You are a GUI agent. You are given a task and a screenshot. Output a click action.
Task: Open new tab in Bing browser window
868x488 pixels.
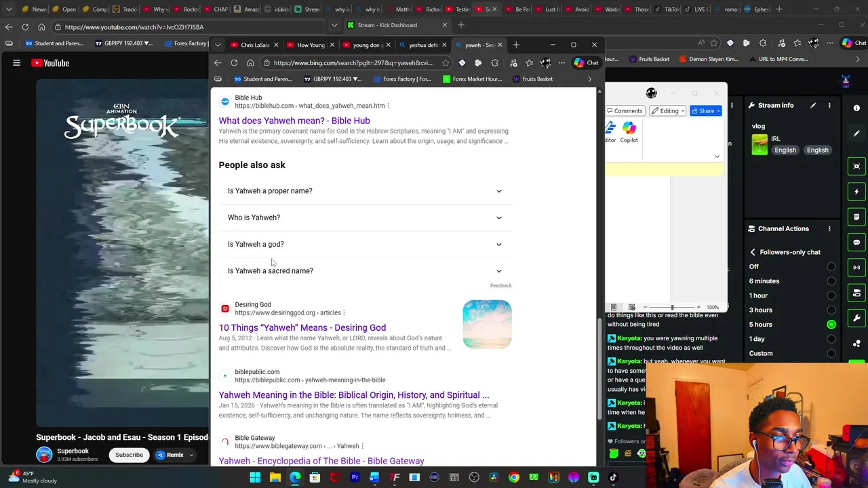[516, 45]
